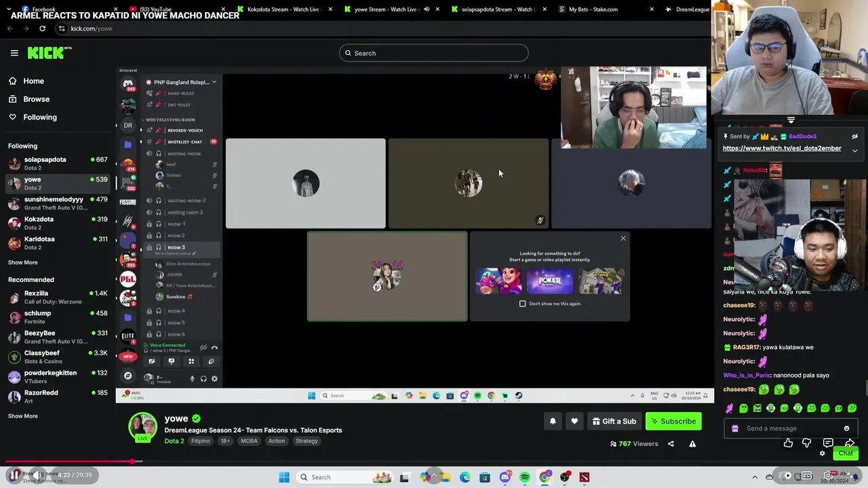The width and height of the screenshot is (868, 488).
Task: Expand Following list with Show more
Action: tap(23, 262)
